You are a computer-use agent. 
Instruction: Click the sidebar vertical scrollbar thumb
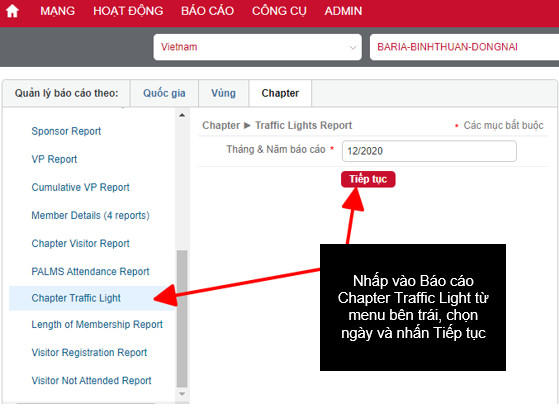coord(182,319)
